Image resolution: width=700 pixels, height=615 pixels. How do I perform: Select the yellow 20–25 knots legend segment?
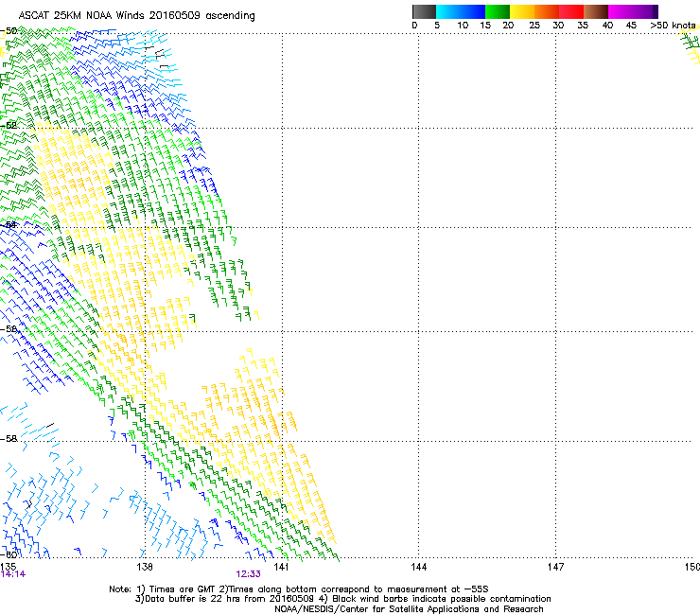522,11
